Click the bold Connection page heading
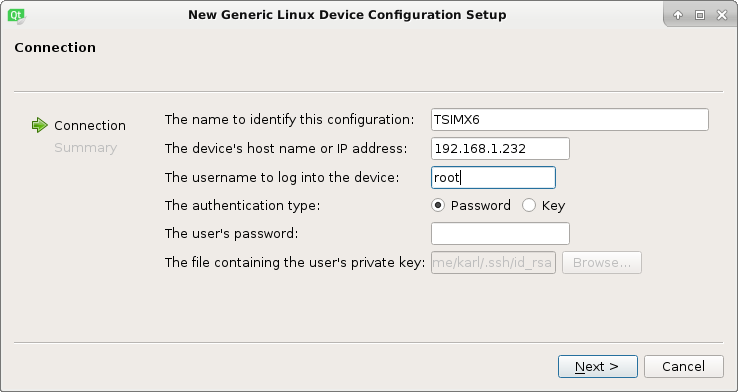Viewport: 738px width, 392px height. [55, 48]
